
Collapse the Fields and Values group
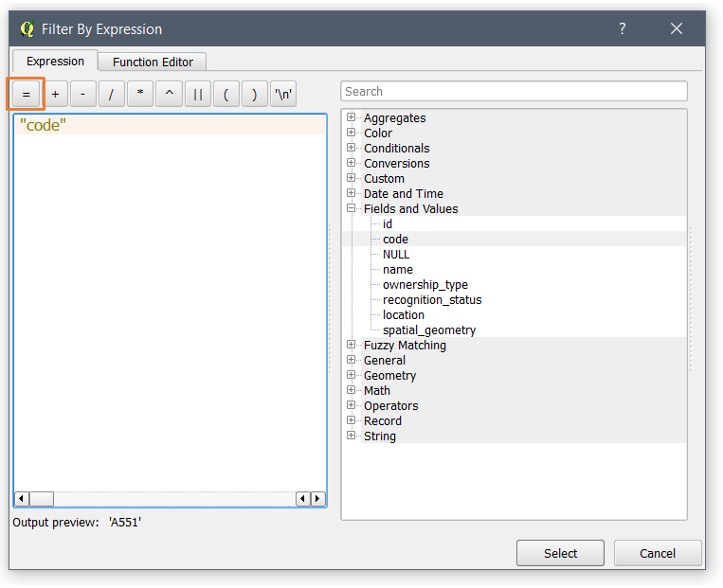coord(352,209)
